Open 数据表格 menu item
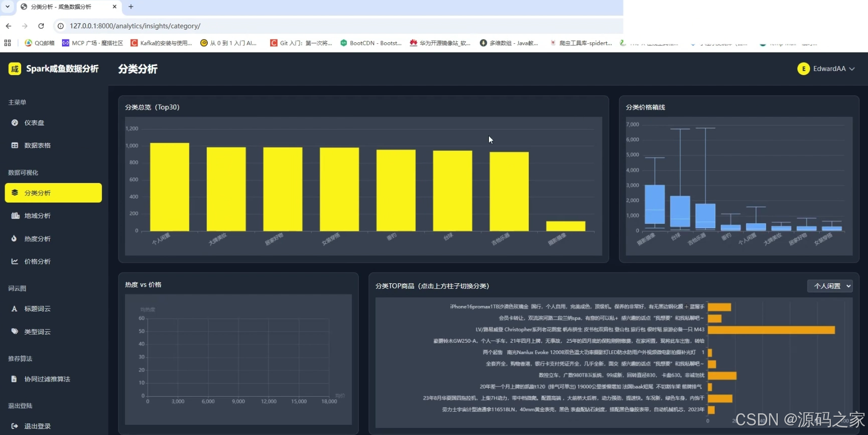868x435 pixels. (x=53, y=145)
